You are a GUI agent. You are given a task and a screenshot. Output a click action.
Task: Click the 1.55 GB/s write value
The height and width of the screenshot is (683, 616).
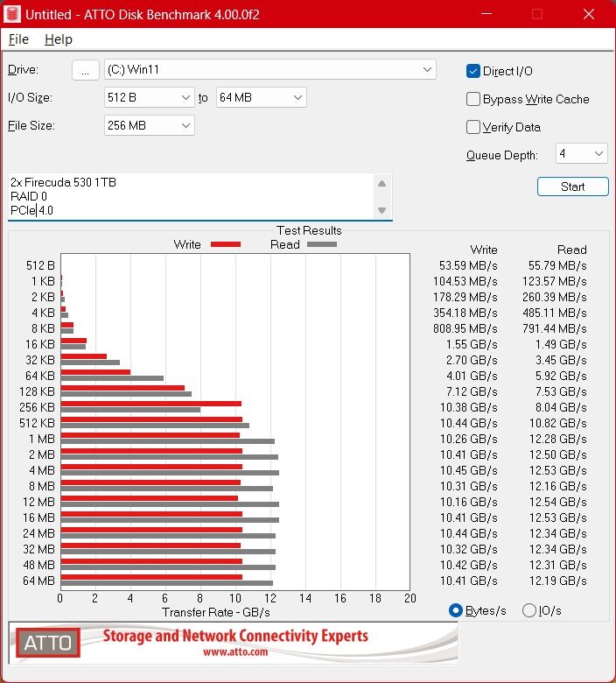(472, 344)
